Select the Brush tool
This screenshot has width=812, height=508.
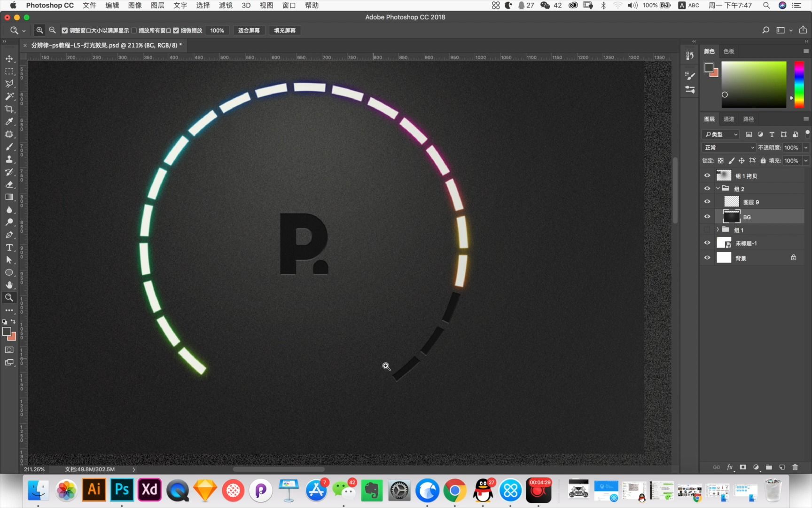9,147
